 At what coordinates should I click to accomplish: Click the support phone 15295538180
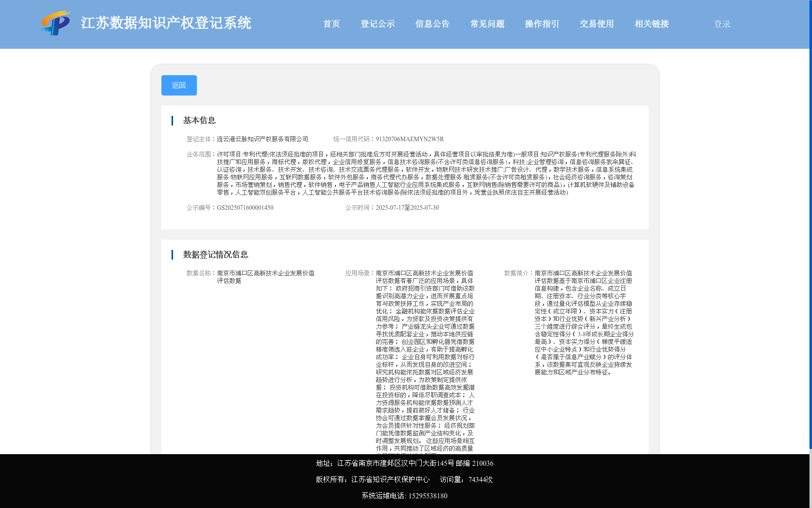[x=428, y=496]
